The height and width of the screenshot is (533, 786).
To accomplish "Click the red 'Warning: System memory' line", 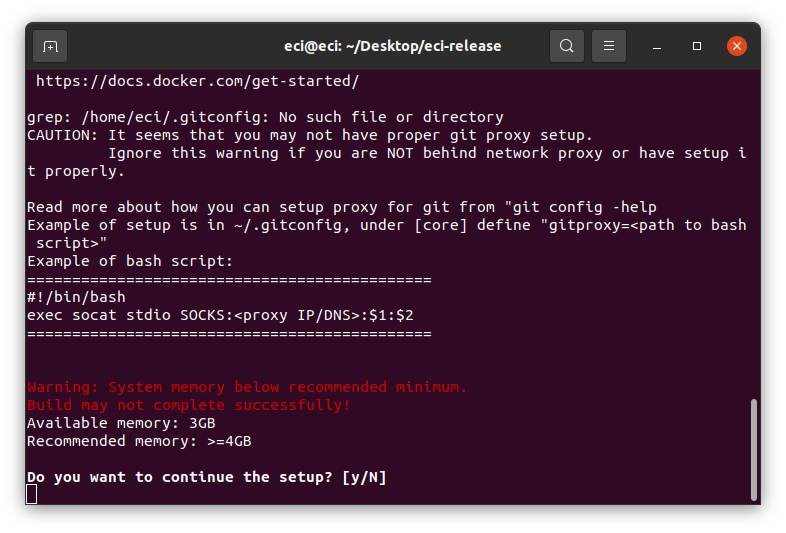I will point(247,387).
